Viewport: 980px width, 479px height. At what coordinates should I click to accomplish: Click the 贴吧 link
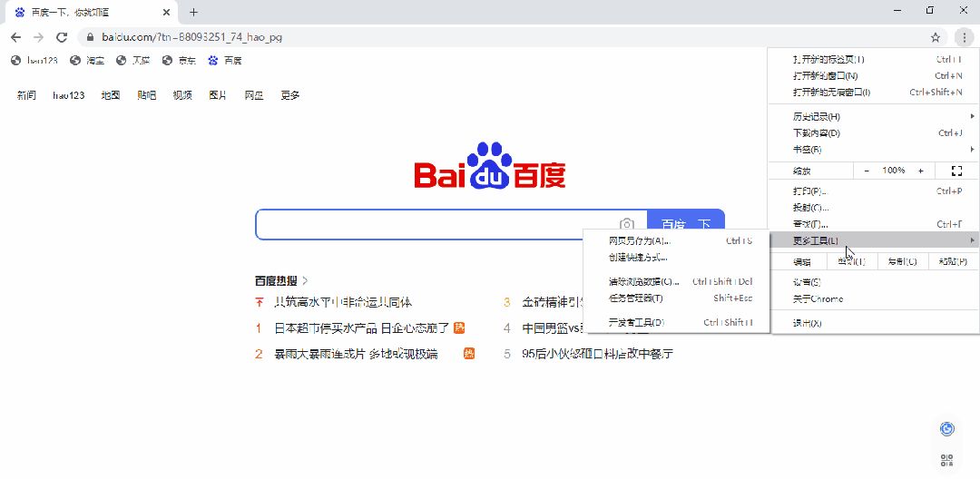147,95
